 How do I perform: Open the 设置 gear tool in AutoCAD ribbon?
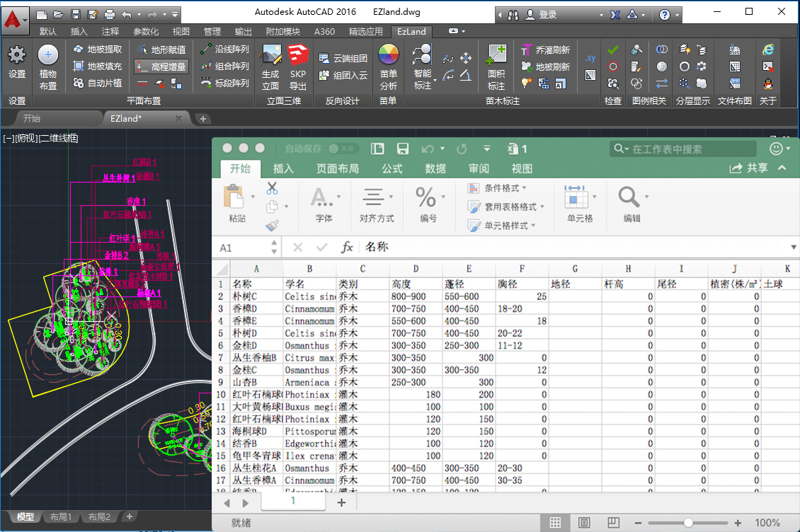[x=17, y=62]
